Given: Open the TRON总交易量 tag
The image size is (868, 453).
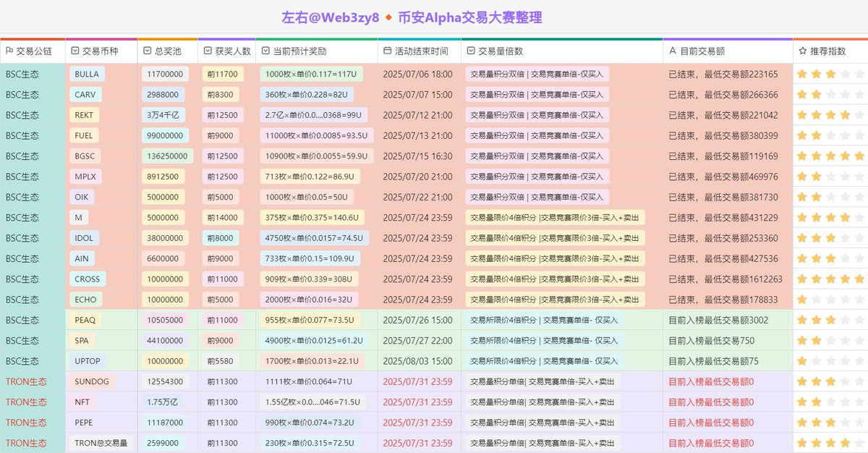Looking at the screenshot, I should [x=101, y=443].
